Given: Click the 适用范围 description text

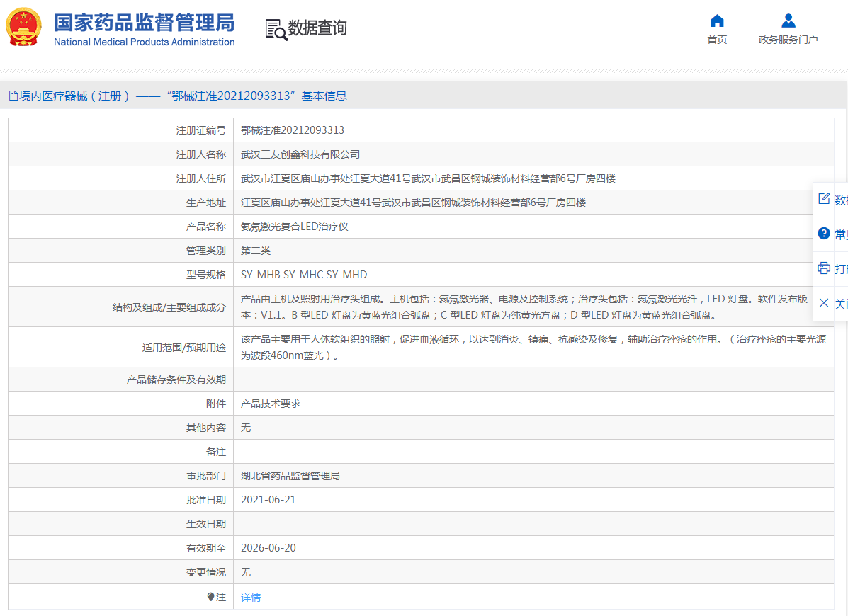Looking at the screenshot, I should coord(533,347).
